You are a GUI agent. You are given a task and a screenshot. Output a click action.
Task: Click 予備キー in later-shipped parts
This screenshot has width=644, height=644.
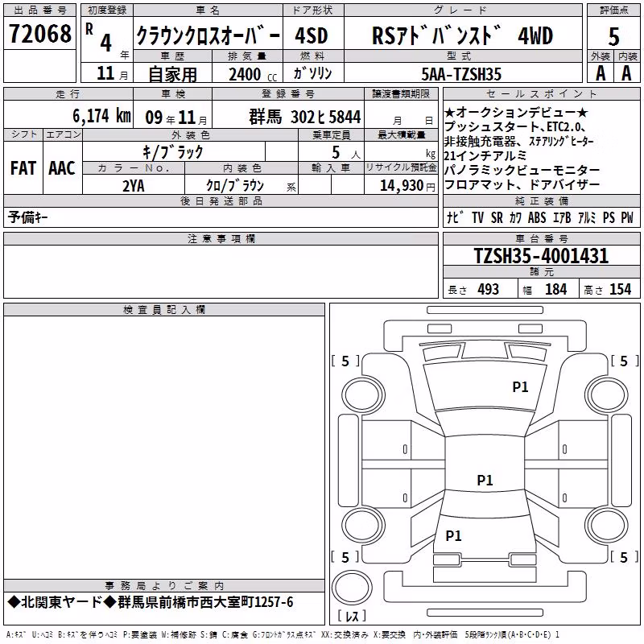coord(27,217)
